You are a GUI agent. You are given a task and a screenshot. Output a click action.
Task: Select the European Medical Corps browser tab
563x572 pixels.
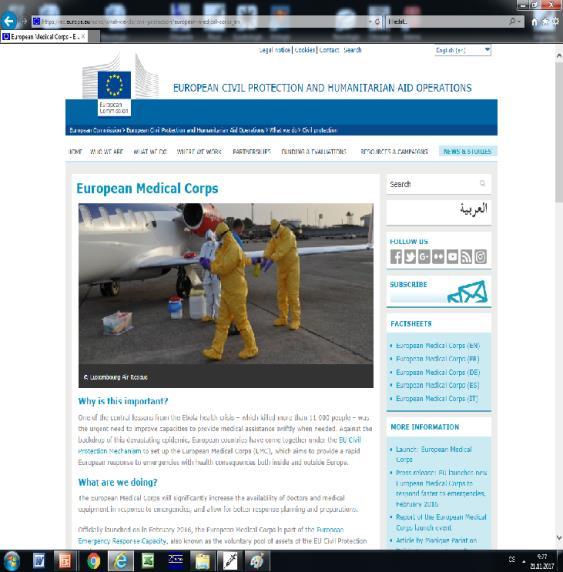[44, 36]
